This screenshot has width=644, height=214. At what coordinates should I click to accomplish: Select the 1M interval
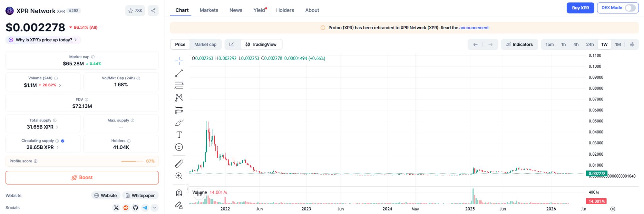pos(618,44)
